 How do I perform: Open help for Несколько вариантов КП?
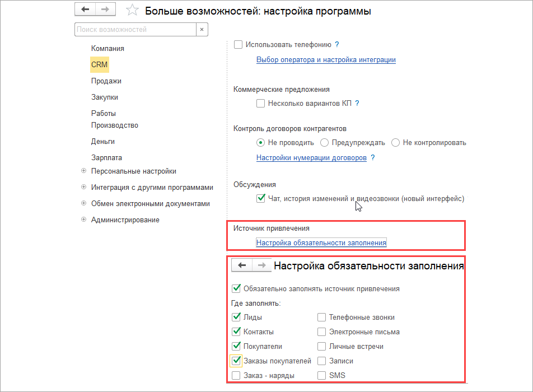click(x=357, y=104)
